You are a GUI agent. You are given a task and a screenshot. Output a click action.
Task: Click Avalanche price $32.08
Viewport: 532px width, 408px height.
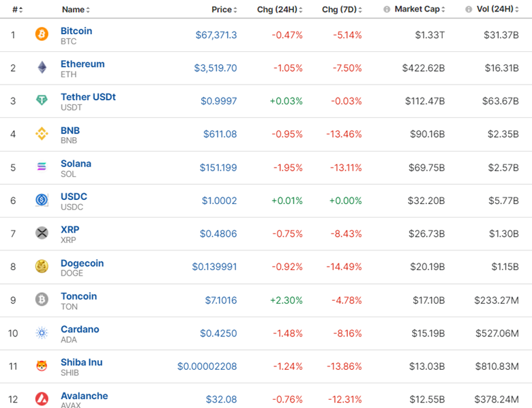[222, 399]
